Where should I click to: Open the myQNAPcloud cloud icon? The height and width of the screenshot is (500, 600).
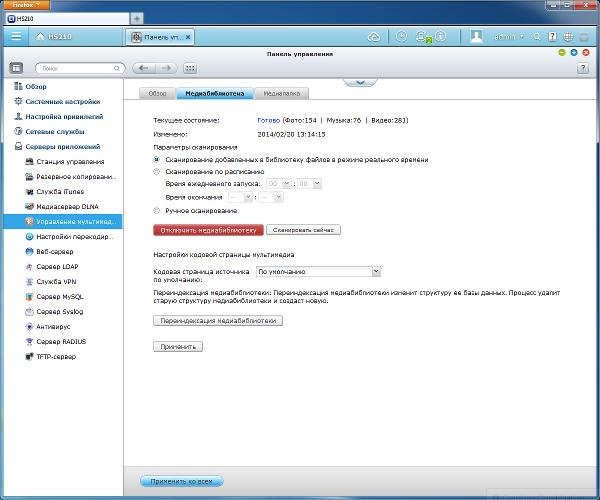(x=374, y=37)
